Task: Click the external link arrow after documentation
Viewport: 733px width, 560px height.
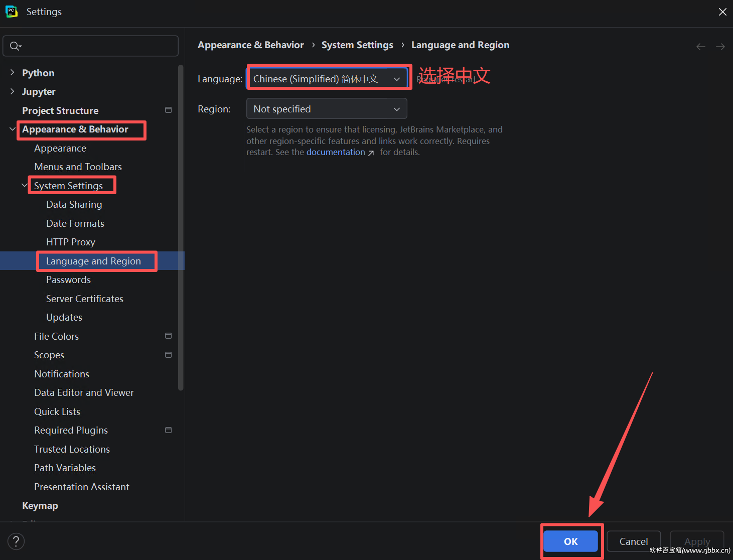Action: click(371, 153)
